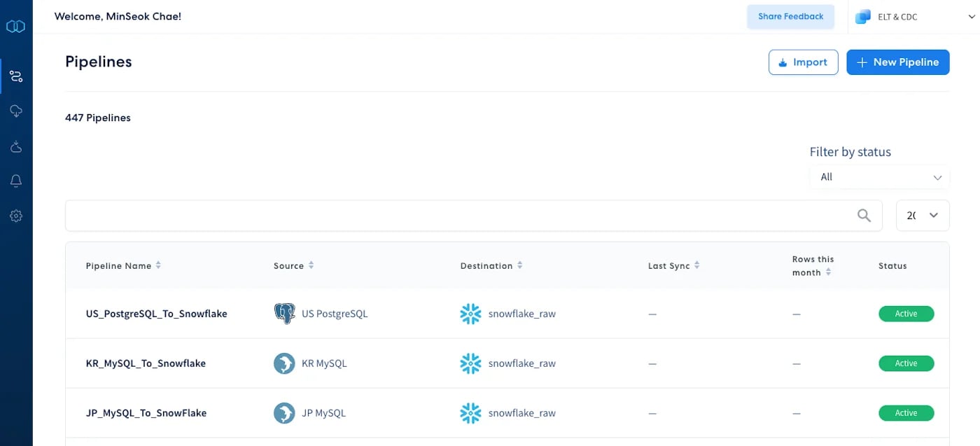Sort by Destination column arrows
Viewport: 980px width, 446px height.
pyautogui.click(x=519, y=265)
